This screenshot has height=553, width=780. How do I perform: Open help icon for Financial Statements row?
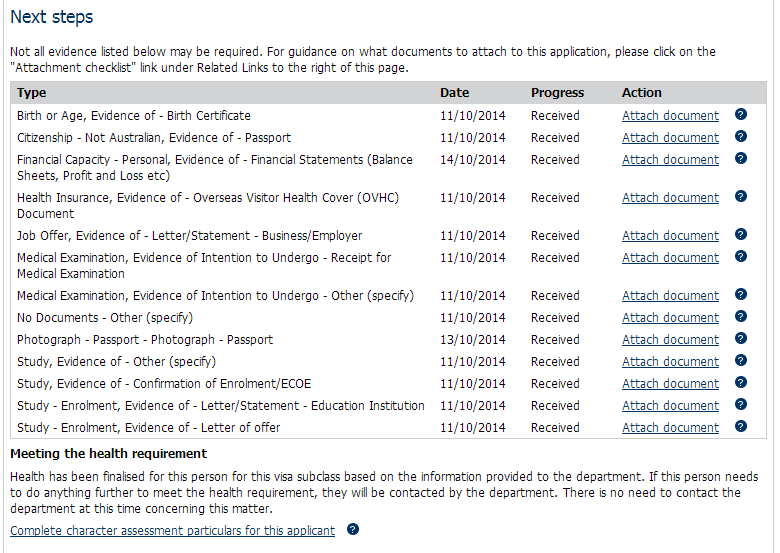[741, 159]
